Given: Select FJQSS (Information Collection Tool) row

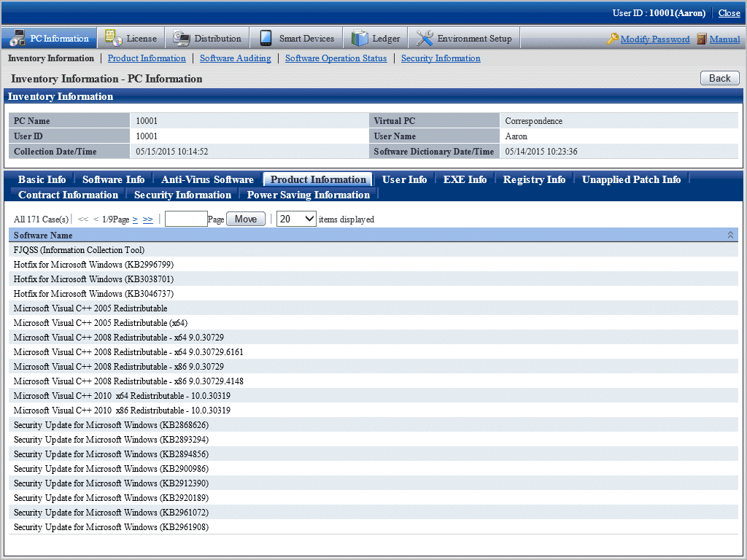Looking at the screenshot, I should (x=373, y=249).
